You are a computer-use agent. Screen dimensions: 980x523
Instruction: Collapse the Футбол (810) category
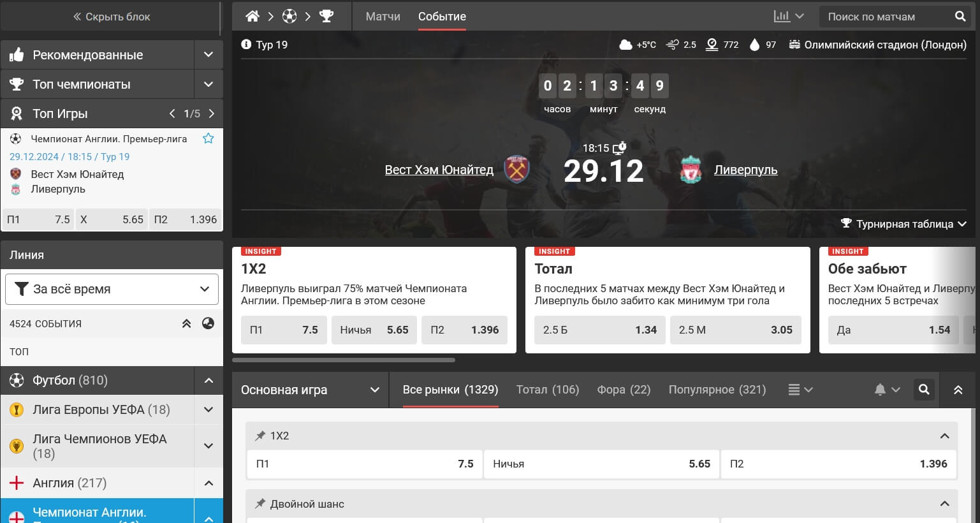[208, 380]
